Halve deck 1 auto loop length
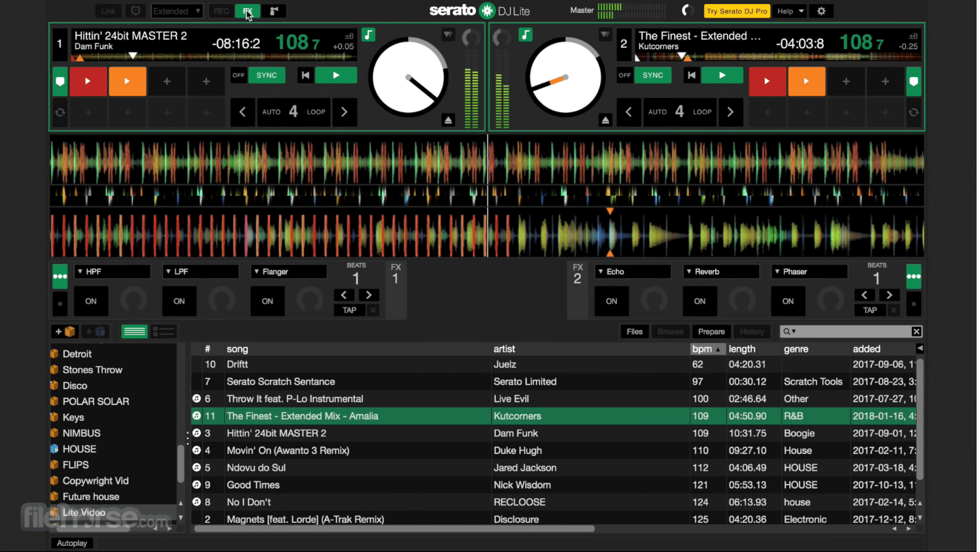This screenshot has height=552, width=980. [x=242, y=112]
